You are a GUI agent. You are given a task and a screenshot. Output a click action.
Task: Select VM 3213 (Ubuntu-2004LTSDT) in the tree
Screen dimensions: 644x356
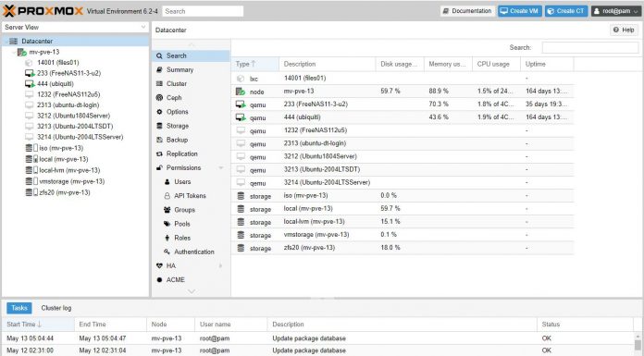point(75,127)
